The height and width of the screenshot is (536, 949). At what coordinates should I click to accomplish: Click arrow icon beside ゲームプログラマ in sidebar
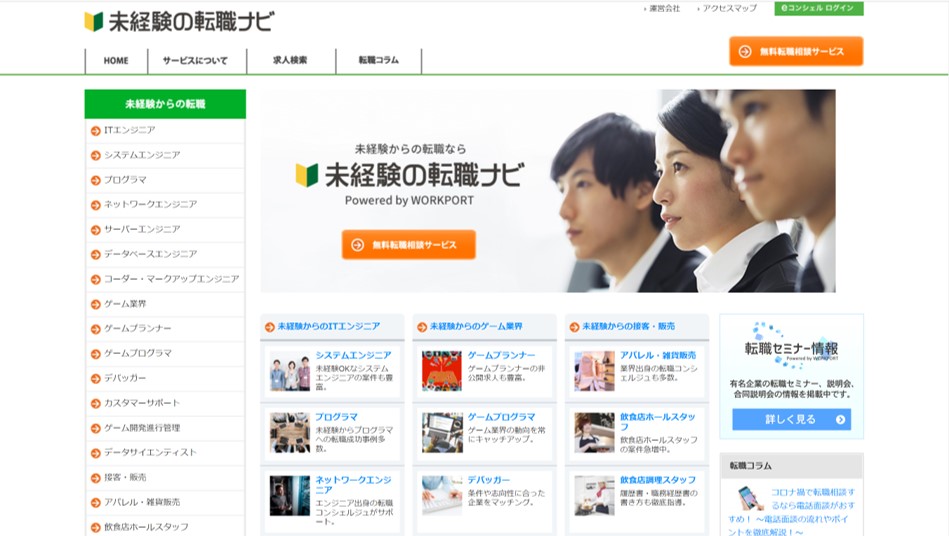click(96, 354)
